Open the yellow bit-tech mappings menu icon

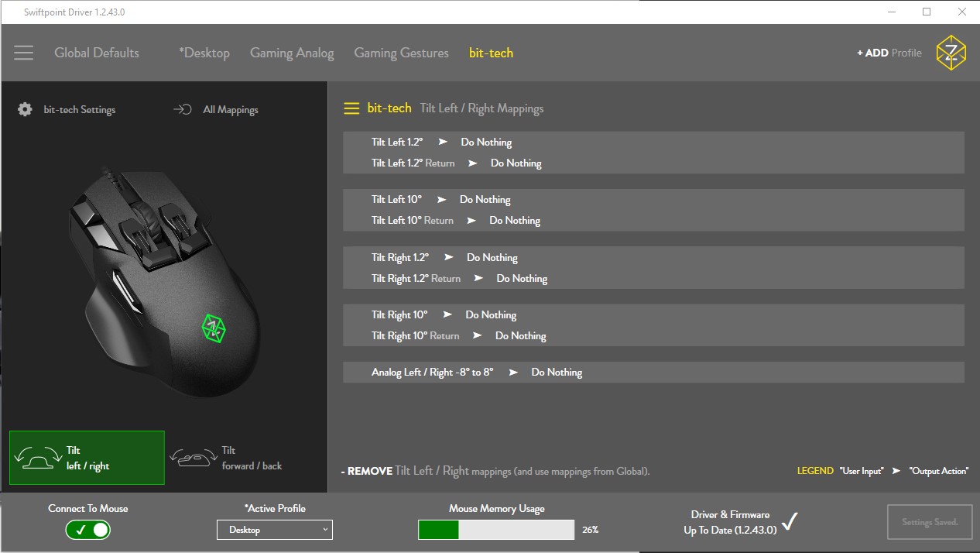[351, 108]
